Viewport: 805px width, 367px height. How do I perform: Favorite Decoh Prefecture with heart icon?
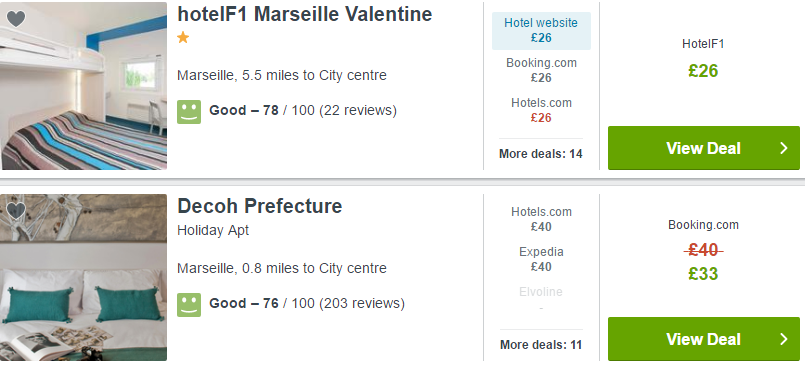[16, 210]
